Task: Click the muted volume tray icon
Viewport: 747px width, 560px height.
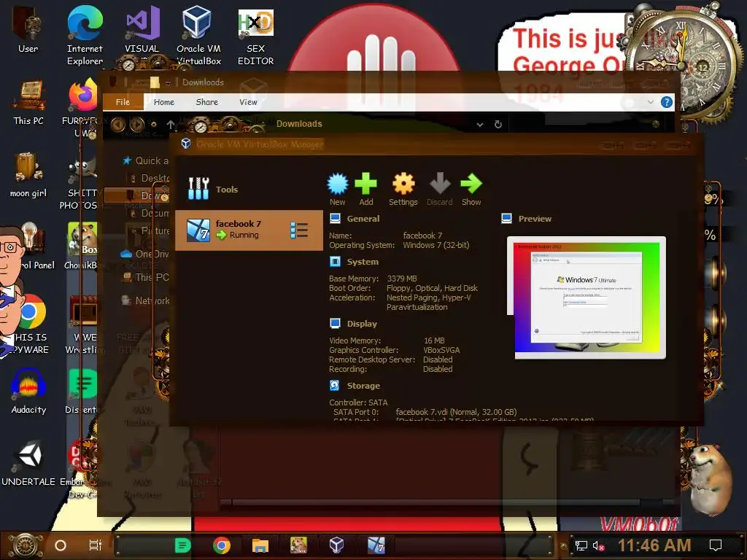Action: tap(598, 545)
